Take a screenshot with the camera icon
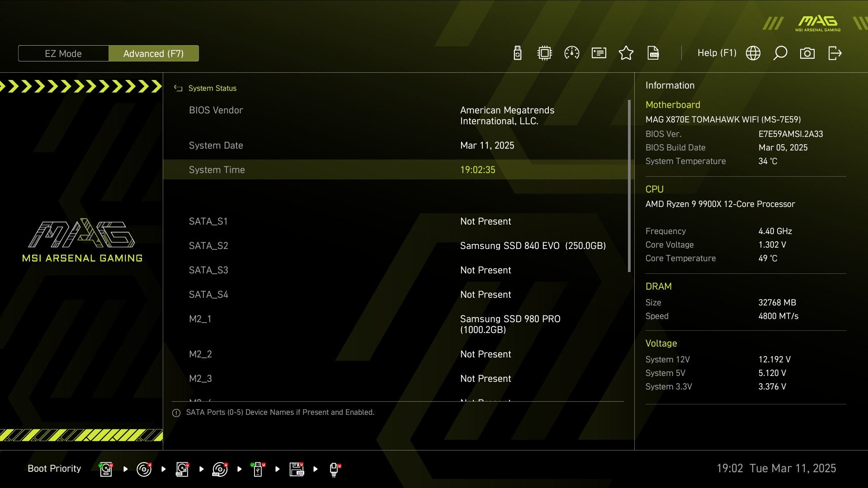 click(807, 53)
